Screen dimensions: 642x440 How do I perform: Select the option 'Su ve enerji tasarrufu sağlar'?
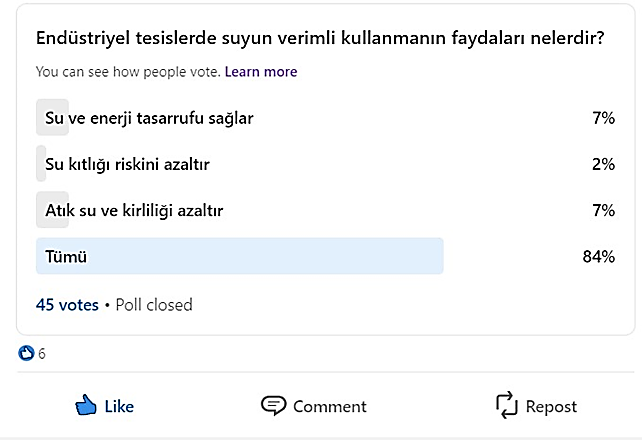click(x=326, y=117)
